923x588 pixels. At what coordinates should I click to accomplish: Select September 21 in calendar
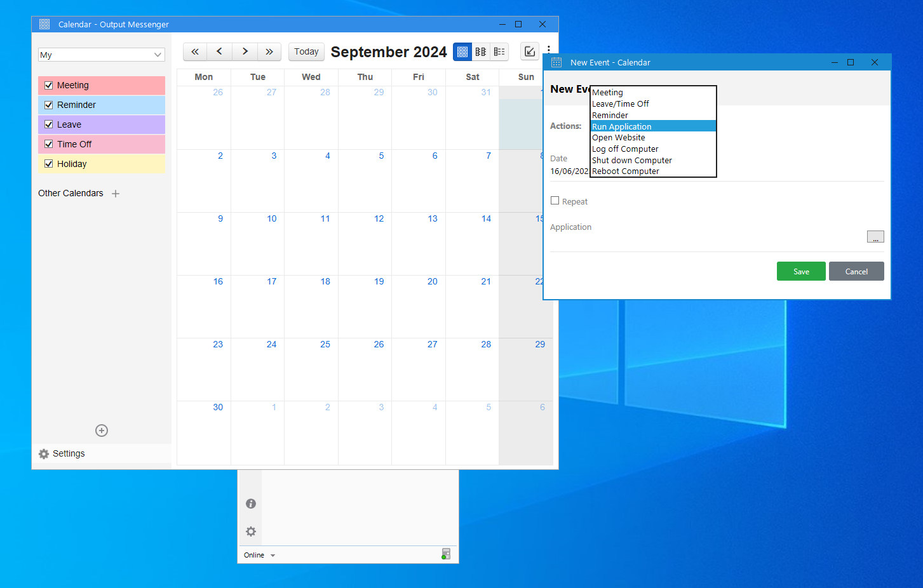(x=486, y=281)
